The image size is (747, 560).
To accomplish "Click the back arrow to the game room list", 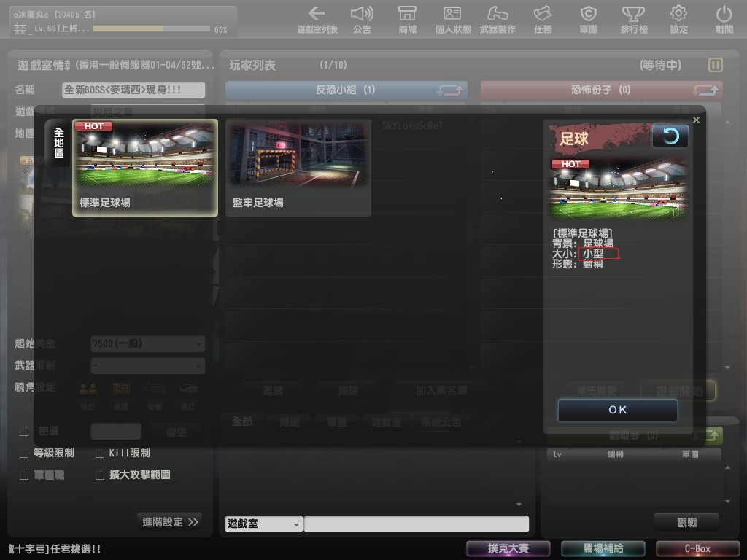I will click(317, 15).
